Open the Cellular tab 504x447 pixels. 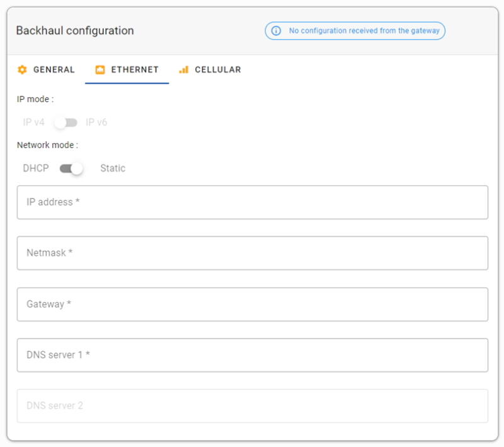[x=217, y=70]
